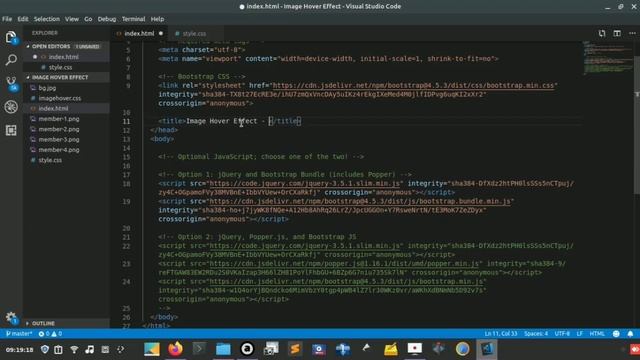The width and height of the screenshot is (640, 360).
Task: Expand the Outline section
Action: point(66,323)
